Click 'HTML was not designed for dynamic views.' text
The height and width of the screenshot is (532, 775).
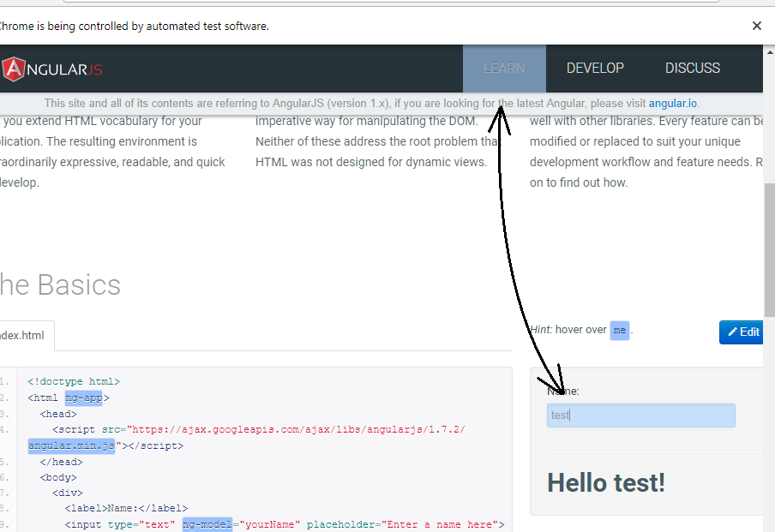(x=371, y=162)
